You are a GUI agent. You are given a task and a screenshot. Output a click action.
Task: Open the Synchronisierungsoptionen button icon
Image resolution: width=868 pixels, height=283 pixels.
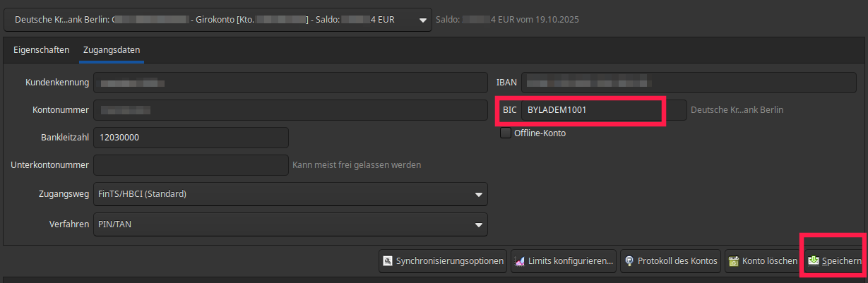tap(388, 261)
